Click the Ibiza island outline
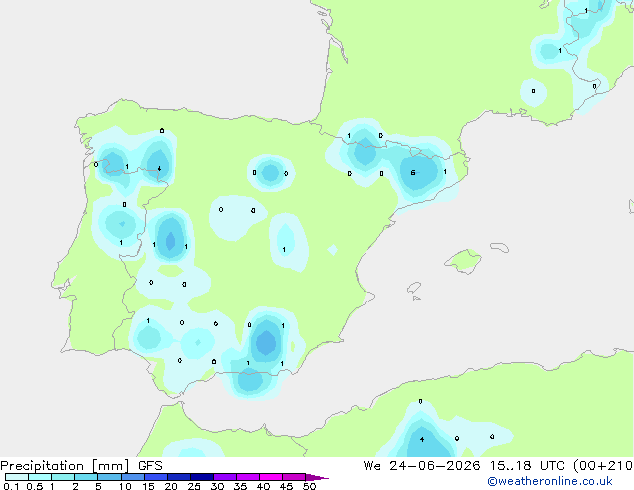Screen dimensions: 634x490 click(414, 288)
